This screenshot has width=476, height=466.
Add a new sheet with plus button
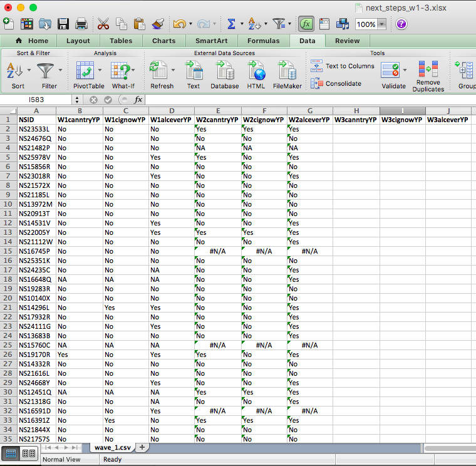(x=142, y=447)
